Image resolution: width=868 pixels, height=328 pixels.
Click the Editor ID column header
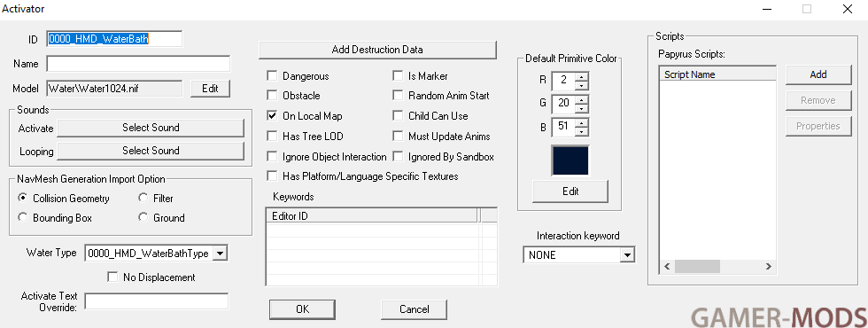coord(372,216)
